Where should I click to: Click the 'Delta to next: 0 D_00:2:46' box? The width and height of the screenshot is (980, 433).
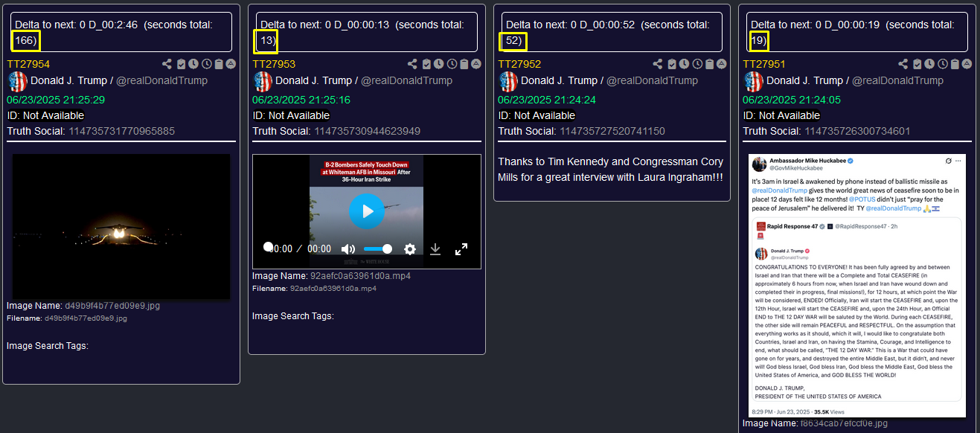click(x=121, y=32)
